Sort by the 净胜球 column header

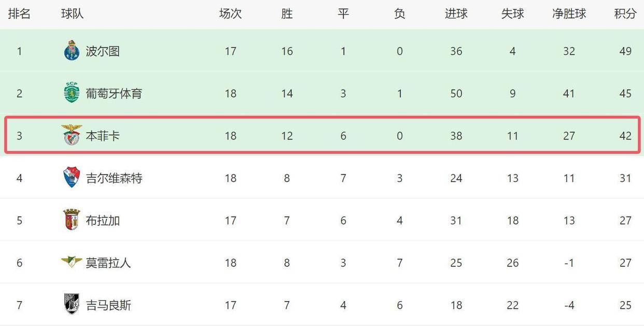pyautogui.click(x=569, y=14)
